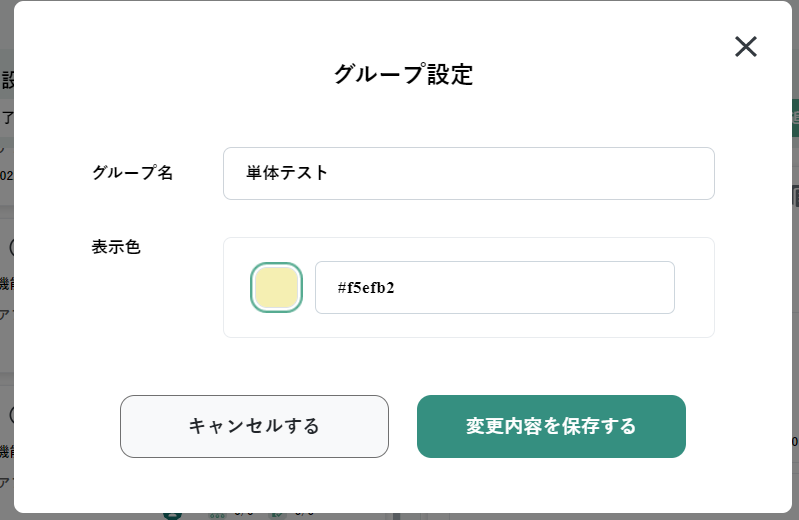Click the キャンセルする button
The image size is (799, 520).
(254, 426)
